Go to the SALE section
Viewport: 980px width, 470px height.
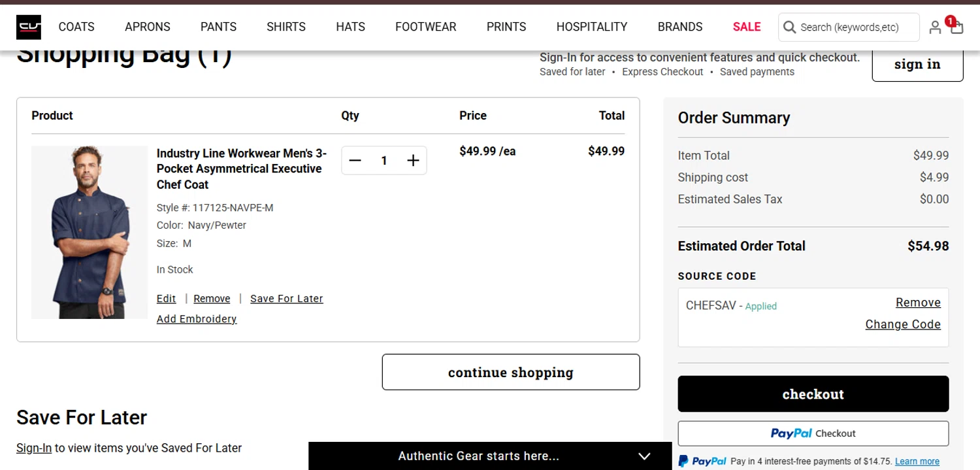(747, 27)
